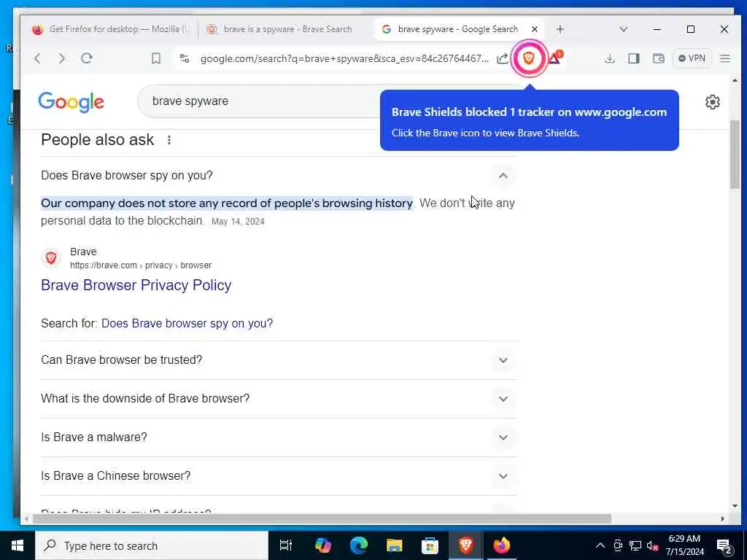Open a new tab with plus button
Screen dimensions: 747x560
pyautogui.click(x=560, y=29)
